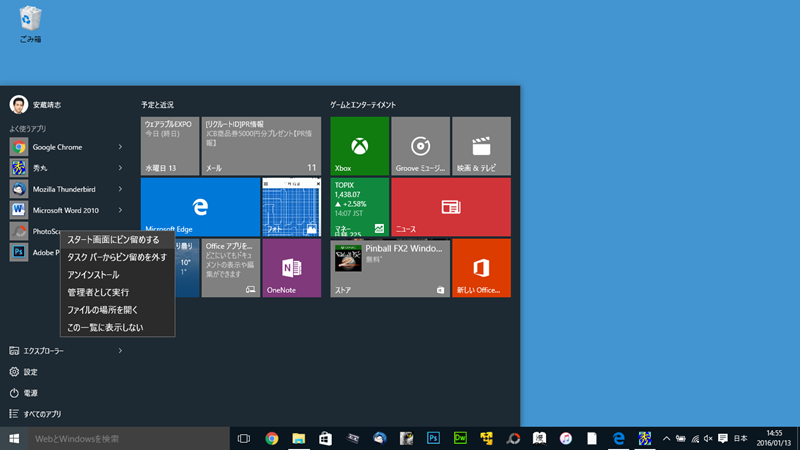Open Google Chrome from the taskbar
Viewport: 800px width, 450px height.
pyautogui.click(x=271, y=438)
